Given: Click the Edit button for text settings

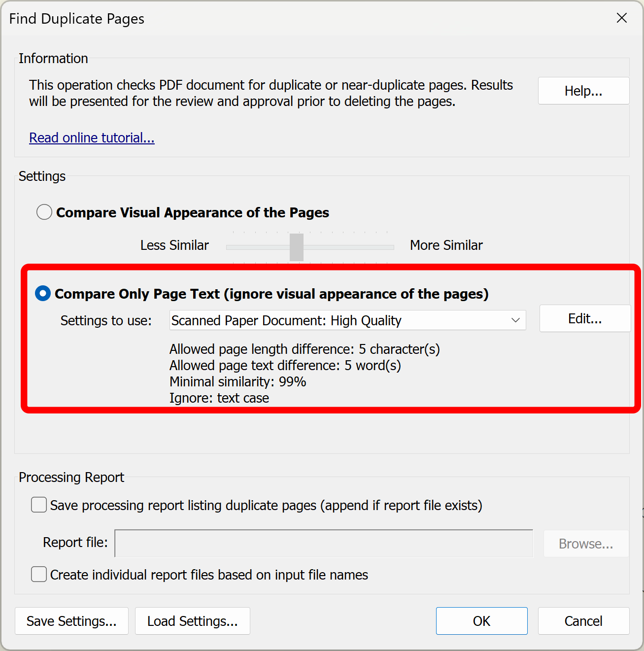Looking at the screenshot, I should point(585,318).
